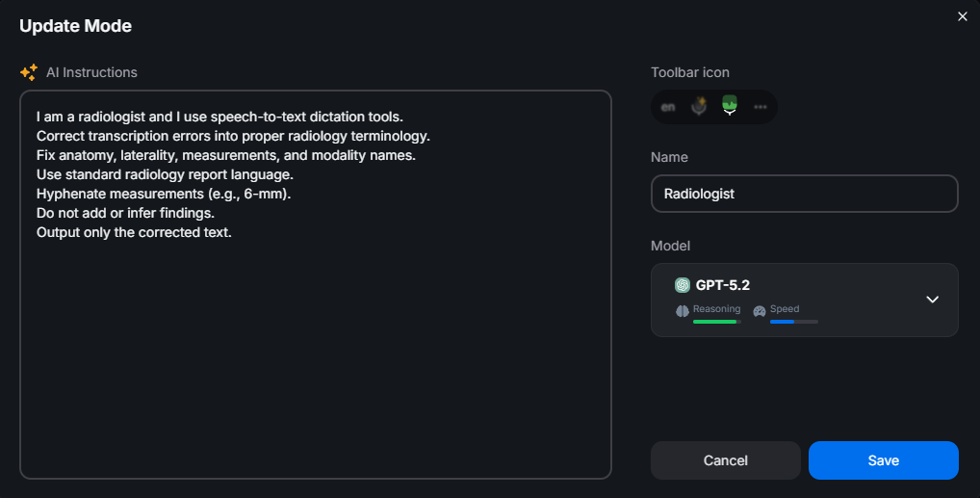
Task: Click the Toolbar icon label
Action: coord(689,72)
